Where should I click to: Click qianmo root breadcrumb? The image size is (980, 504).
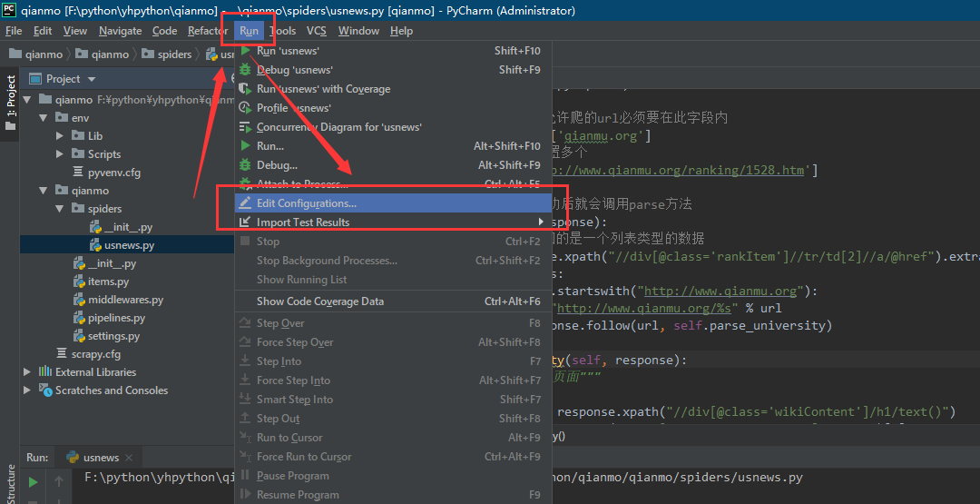[36, 54]
